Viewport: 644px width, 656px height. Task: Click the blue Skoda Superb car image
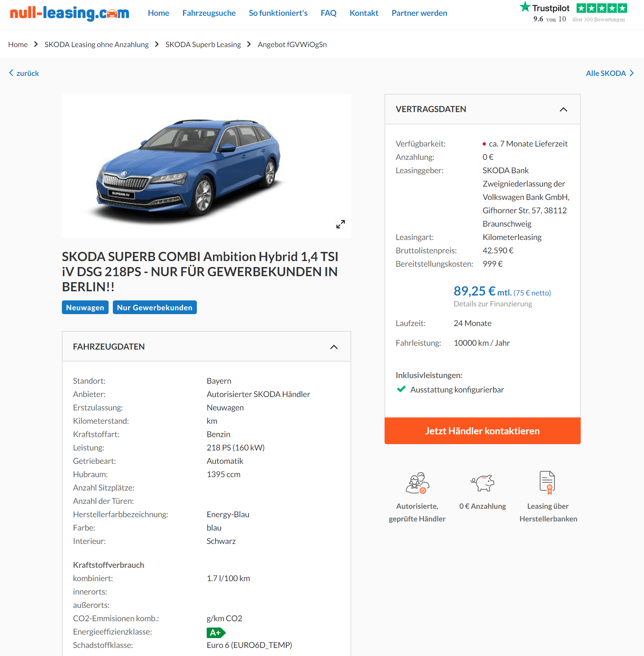click(x=189, y=167)
